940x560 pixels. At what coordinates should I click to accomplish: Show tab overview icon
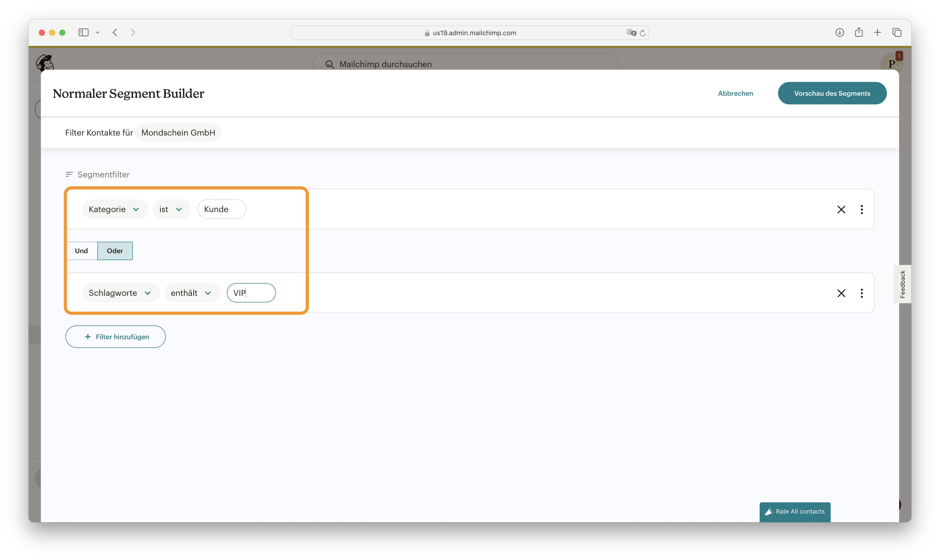click(x=897, y=32)
